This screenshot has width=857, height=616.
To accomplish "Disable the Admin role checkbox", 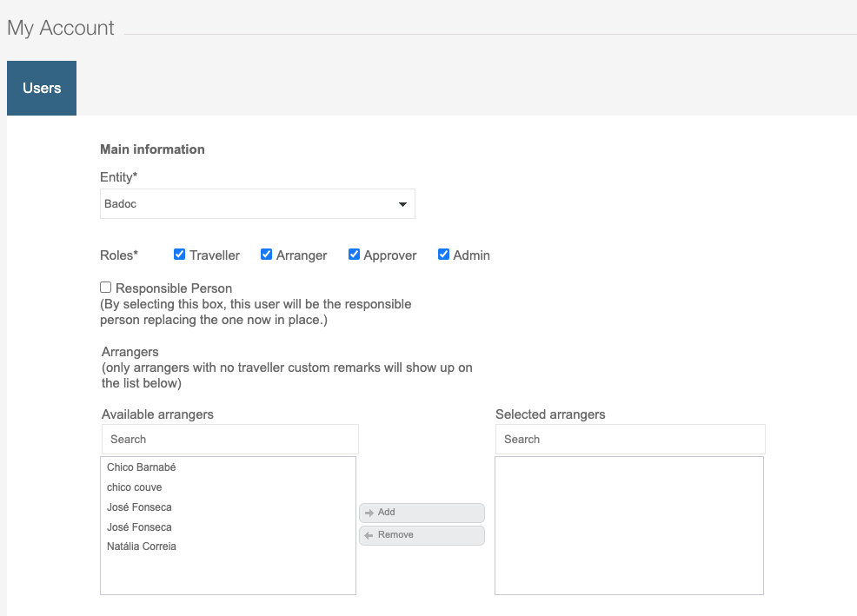I will tap(444, 255).
